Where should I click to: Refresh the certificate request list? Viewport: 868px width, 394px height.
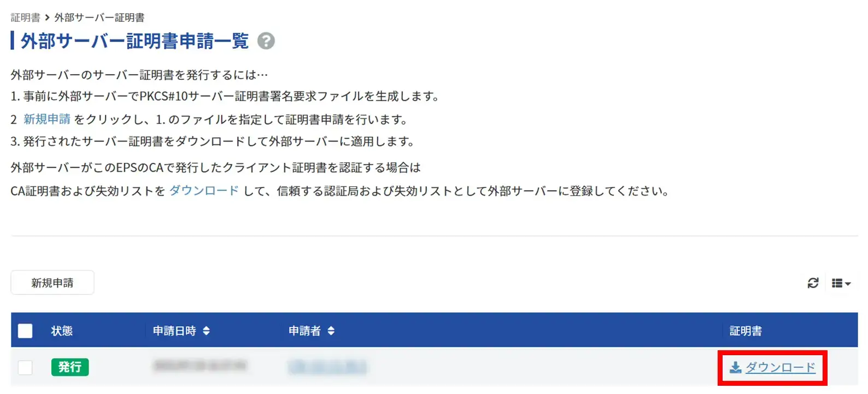point(813,283)
